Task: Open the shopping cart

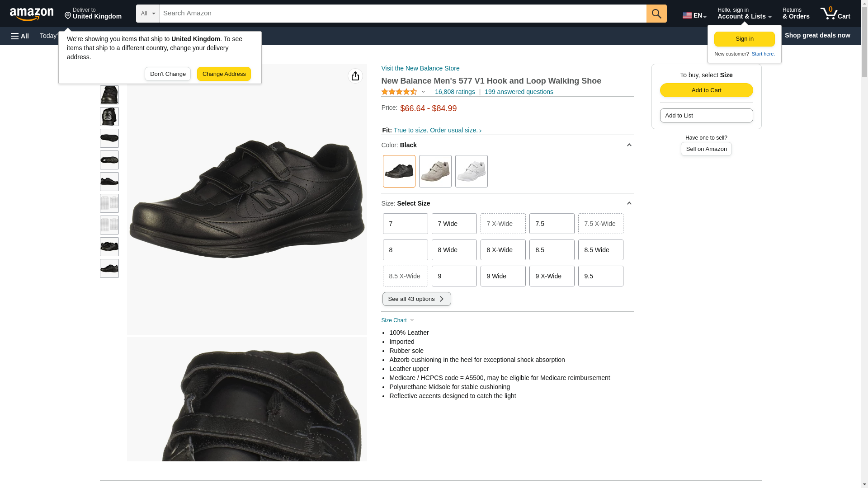Action: (x=835, y=14)
